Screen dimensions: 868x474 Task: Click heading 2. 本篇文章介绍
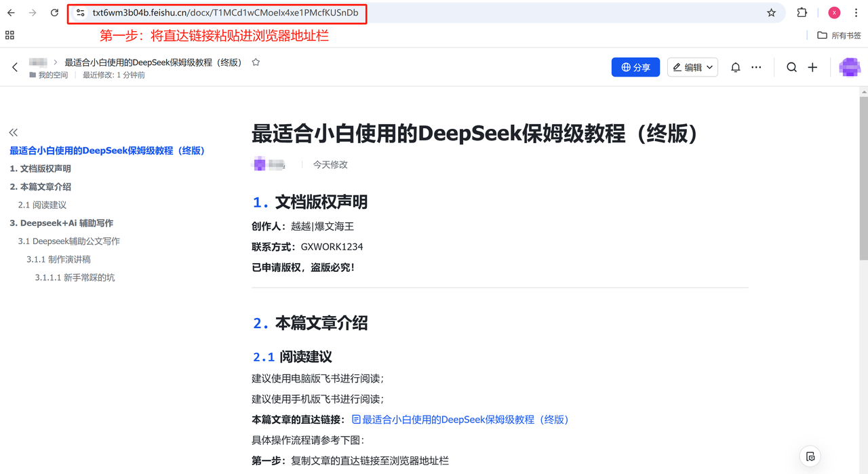click(310, 323)
